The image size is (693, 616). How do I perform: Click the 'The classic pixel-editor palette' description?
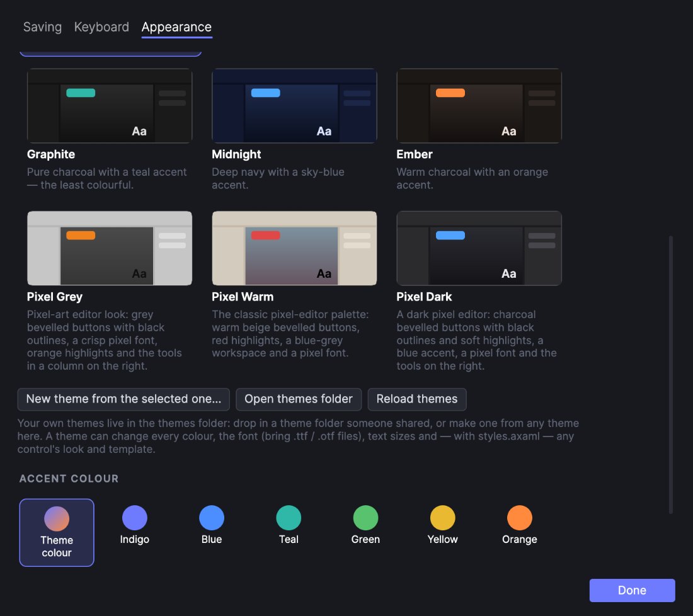[290, 334]
